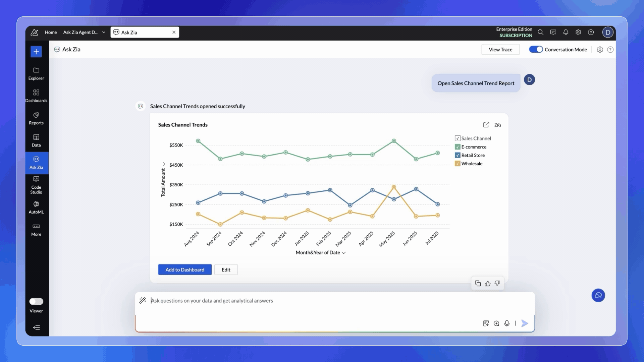Viewport: 644px width, 362px height.
Task: Open the chart in a new window icon
Action: coord(486,125)
